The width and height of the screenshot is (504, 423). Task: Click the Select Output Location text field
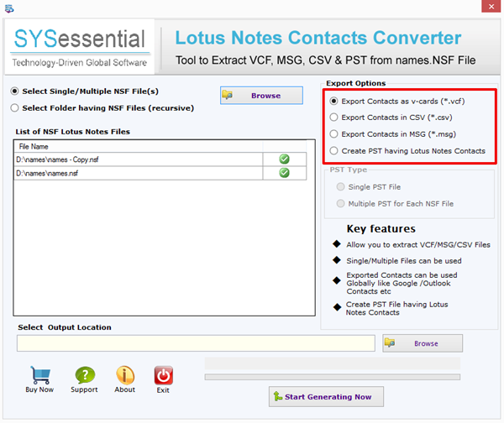[x=196, y=343]
